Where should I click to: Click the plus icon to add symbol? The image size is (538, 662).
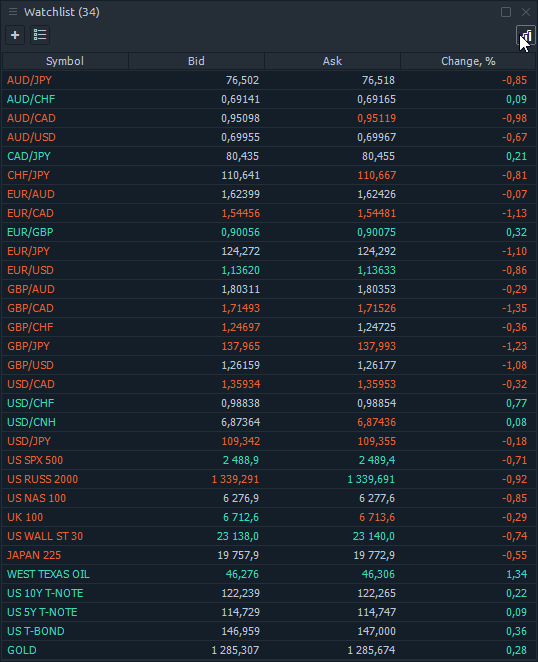pyautogui.click(x=15, y=35)
